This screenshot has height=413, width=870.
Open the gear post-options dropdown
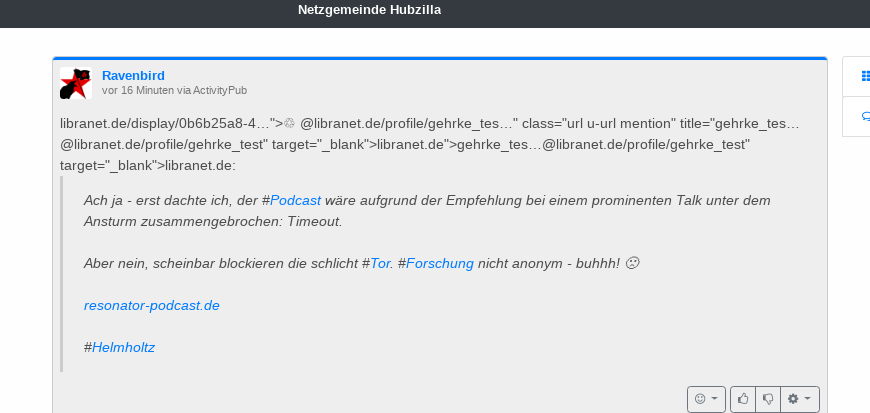pyautogui.click(x=799, y=399)
